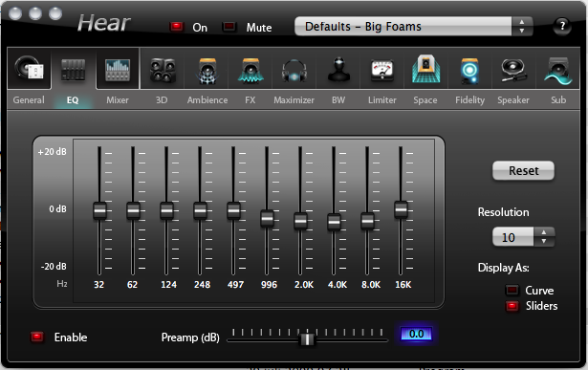Open help with the question mark button
The width and height of the screenshot is (588, 370).
coord(562,26)
